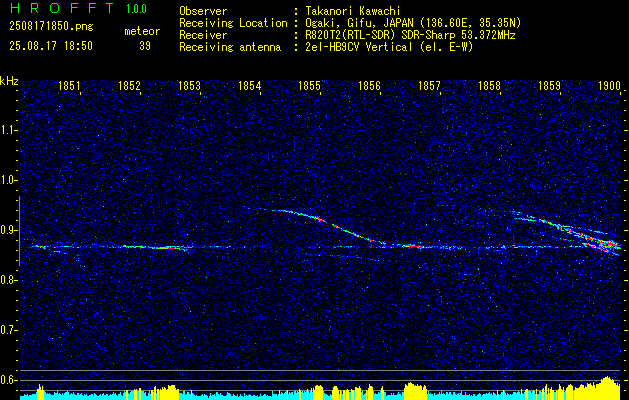Click the red echo spot near 1857
This screenshot has height=400, width=629.
click(414, 246)
